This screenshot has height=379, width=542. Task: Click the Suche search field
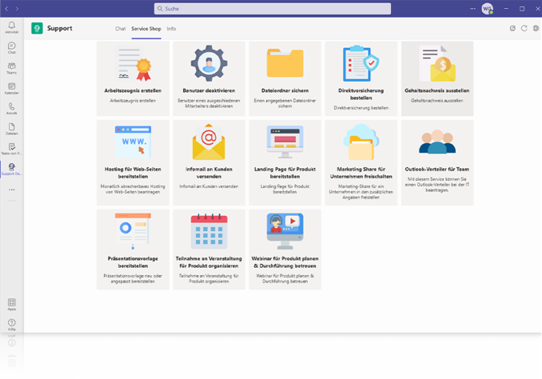272,9
